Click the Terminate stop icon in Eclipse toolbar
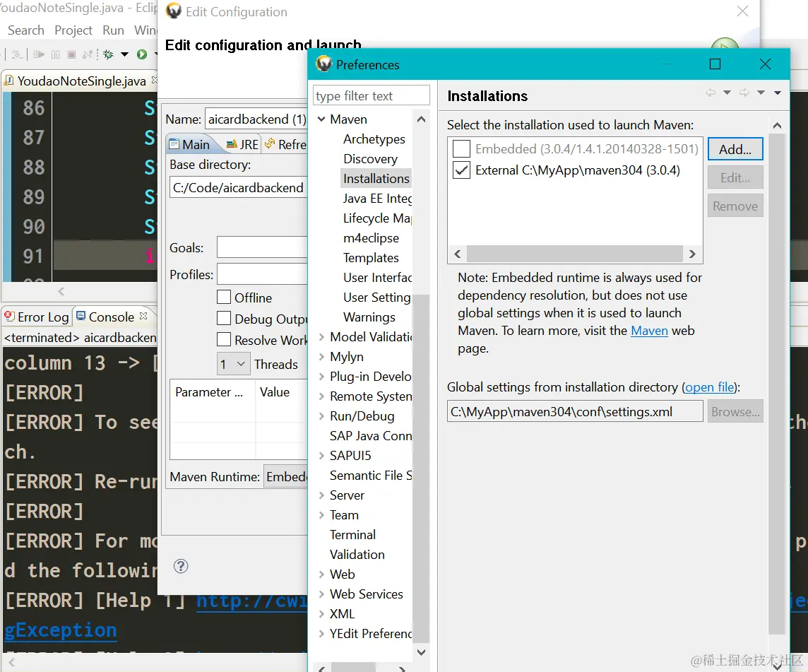The height and width of the screenshot is (672, 808). [71, 54]
